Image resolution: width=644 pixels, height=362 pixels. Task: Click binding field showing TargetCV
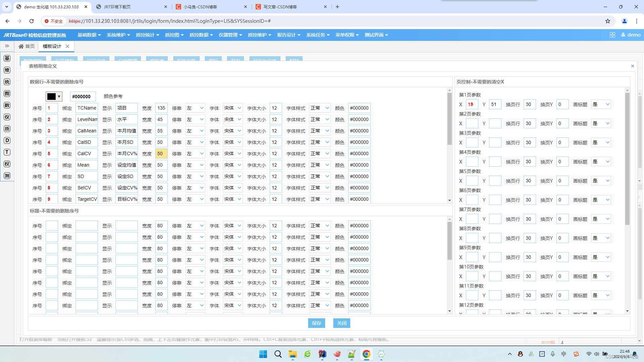tap(87, 199)
